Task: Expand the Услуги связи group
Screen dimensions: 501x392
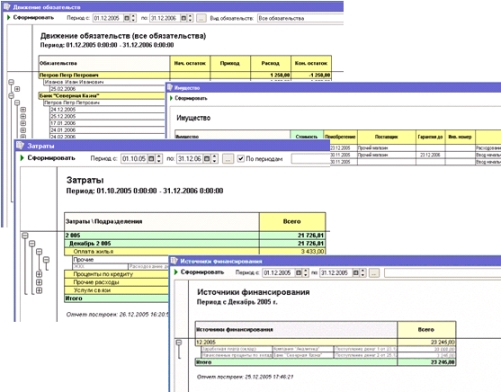Action: [x=39, y=290]
